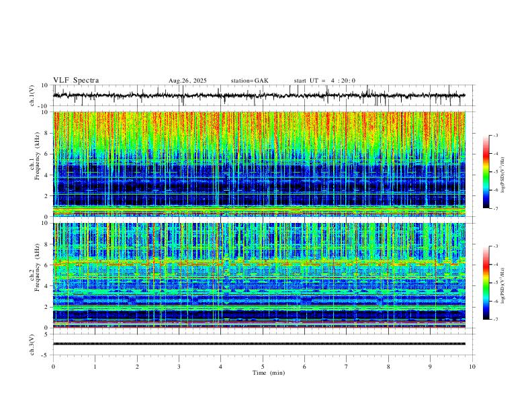Image resolution: width=532 pixels, height=411 pixels.
Task: Click the time axis tick label '5'
Action: (263, 367)
